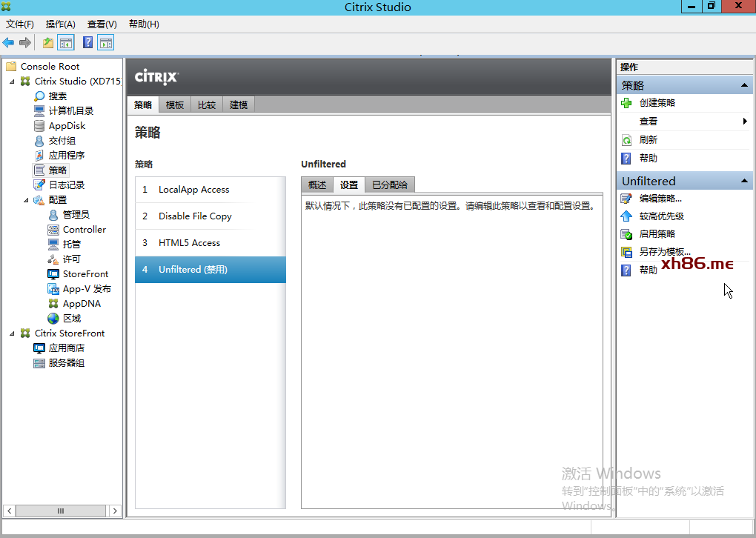Click 编辑策略 to edit policy

[660, 198]
